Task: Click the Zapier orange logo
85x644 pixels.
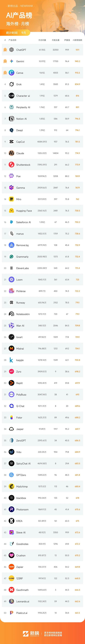Action: click(x=12, y=567)
